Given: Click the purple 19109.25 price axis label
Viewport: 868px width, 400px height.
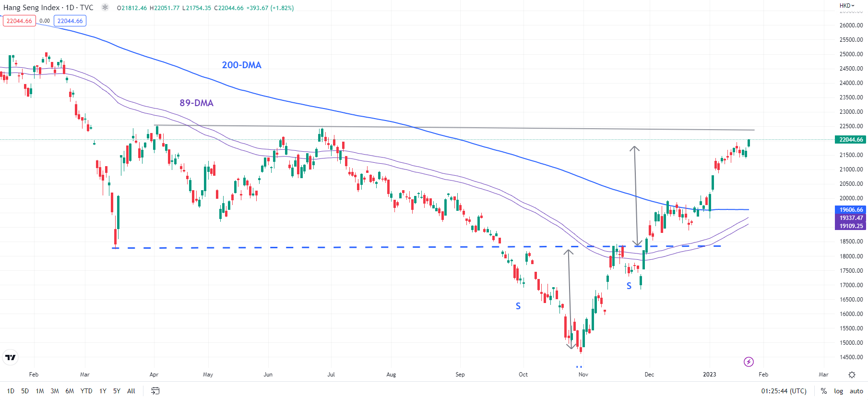Looking at the screenshot, I should point(851,226).
